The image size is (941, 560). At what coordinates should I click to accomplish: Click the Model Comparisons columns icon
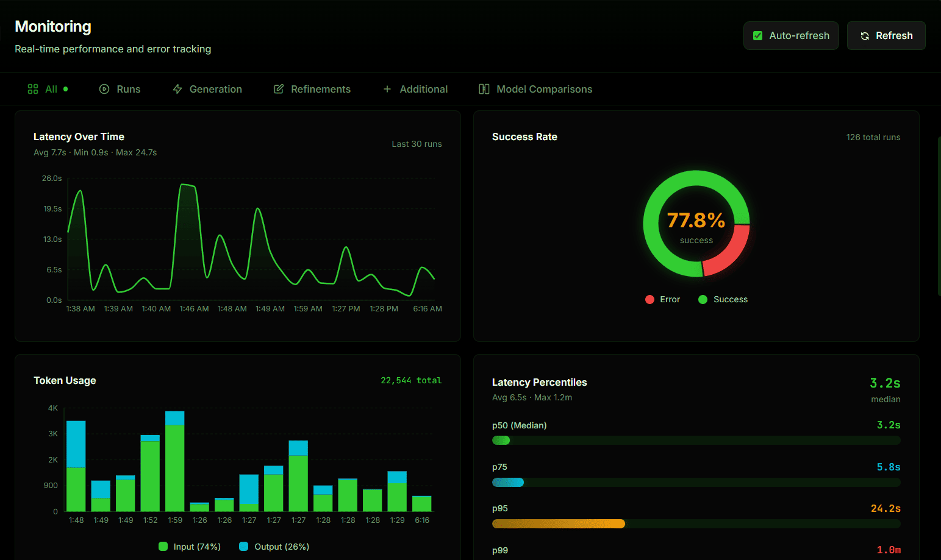[x=484, y=89]
